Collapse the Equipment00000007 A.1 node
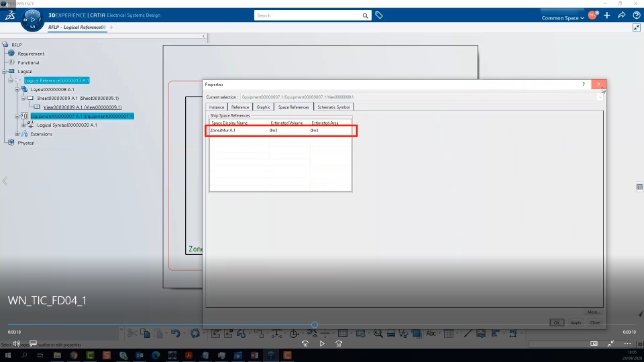This screenshot has width=644, height=362. coord(17,116)
